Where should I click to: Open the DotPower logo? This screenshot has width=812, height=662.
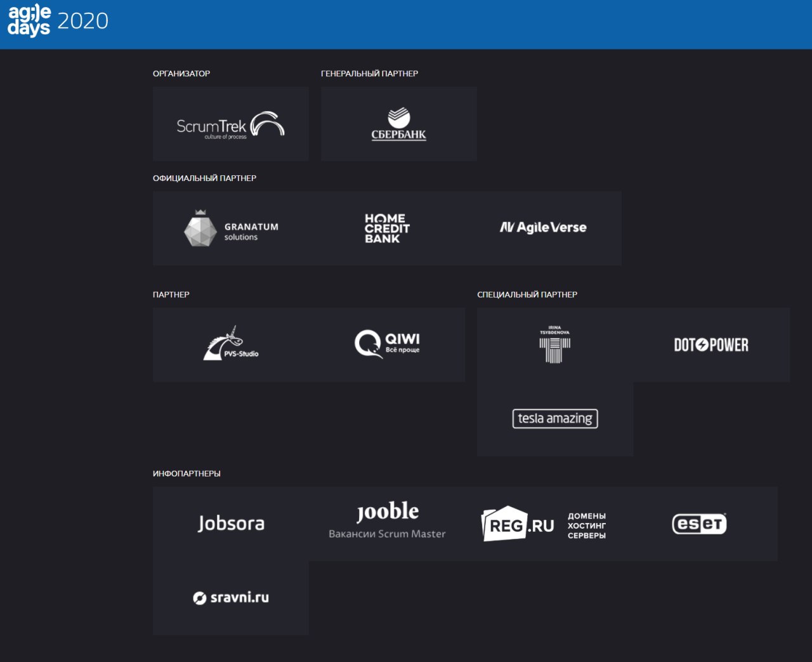coord(711,345)
